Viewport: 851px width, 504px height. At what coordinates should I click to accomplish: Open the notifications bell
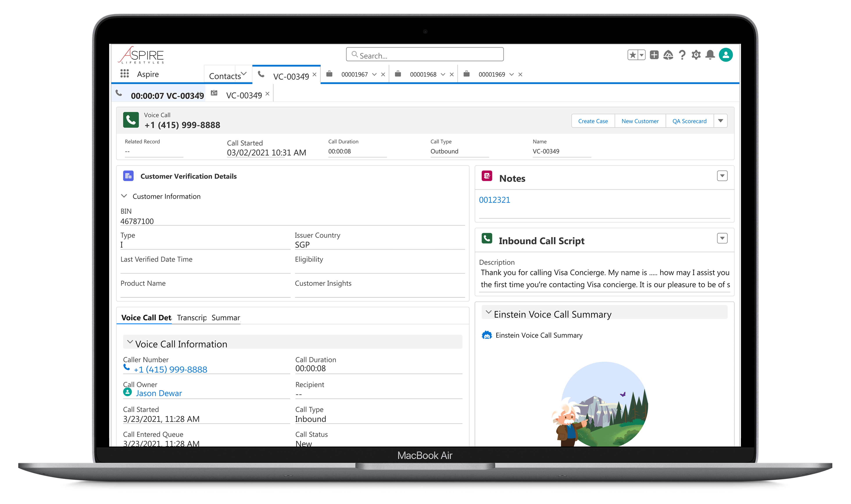[710, 55]
